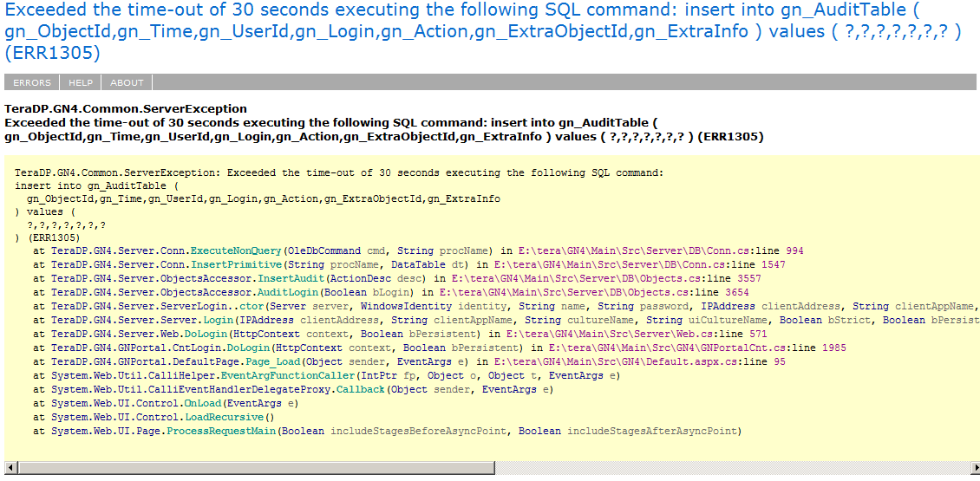Click the Default.aspx.cs:line 95 file path

click(x=640, y=361)
